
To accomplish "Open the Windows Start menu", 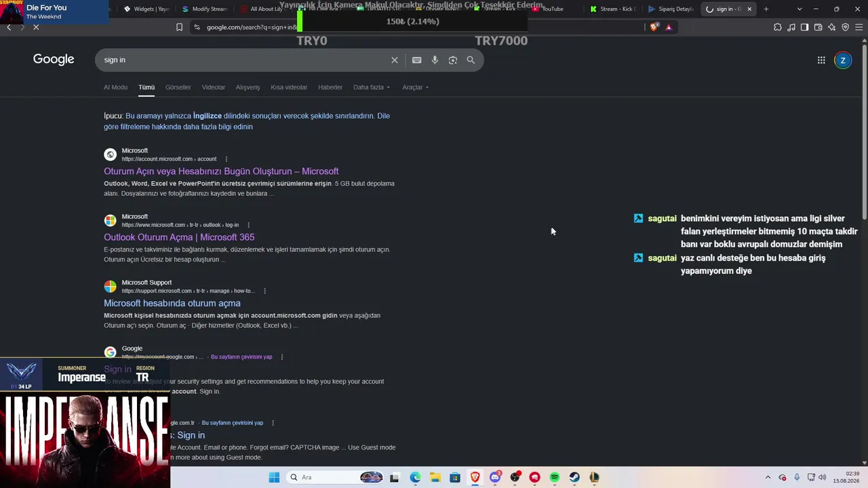I will click(x=274, y=477).
